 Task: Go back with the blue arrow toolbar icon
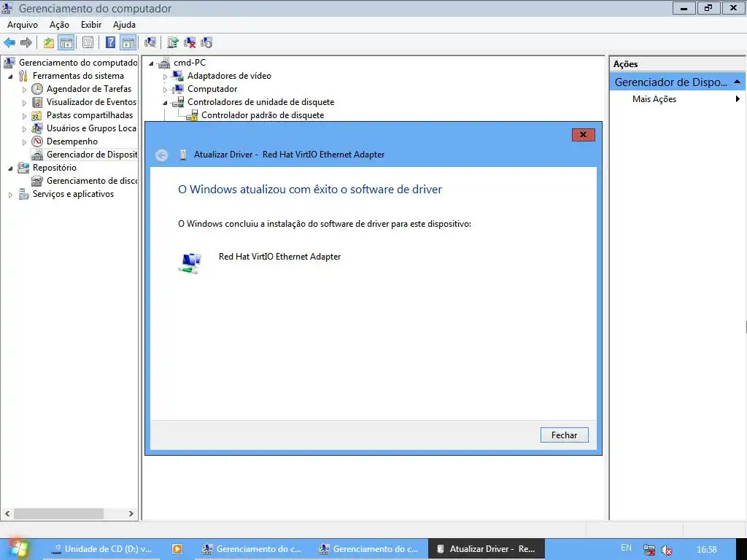click(9, 43)
